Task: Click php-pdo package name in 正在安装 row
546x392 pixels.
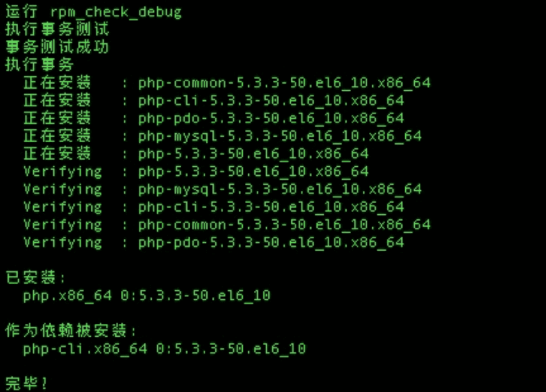Action: point(271,119)
